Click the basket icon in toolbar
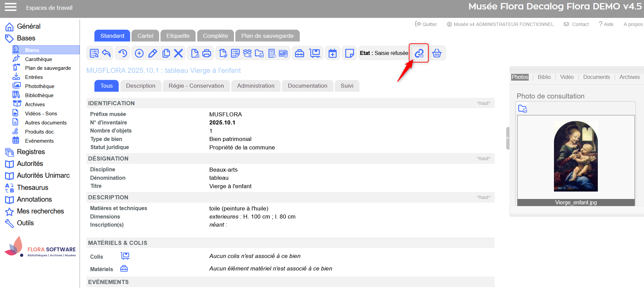Image resolution: width=644 pixels, height=288 pixels. (437, 53)
